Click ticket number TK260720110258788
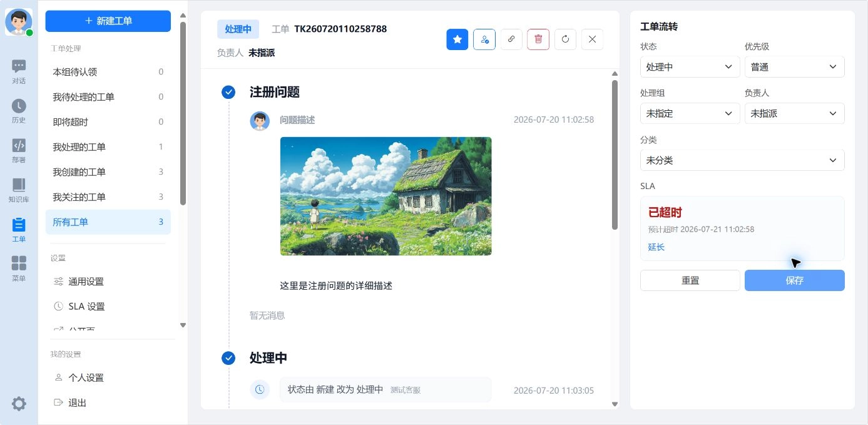Image resolution: width=868 pixels, height=425 pixels. (340, 29)
